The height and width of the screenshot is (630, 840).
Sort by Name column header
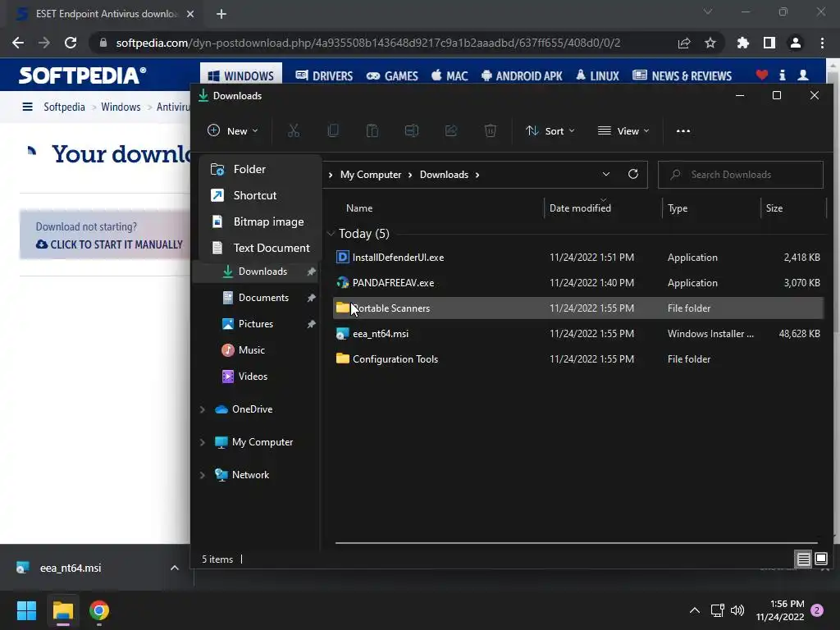tap(359, 208)
